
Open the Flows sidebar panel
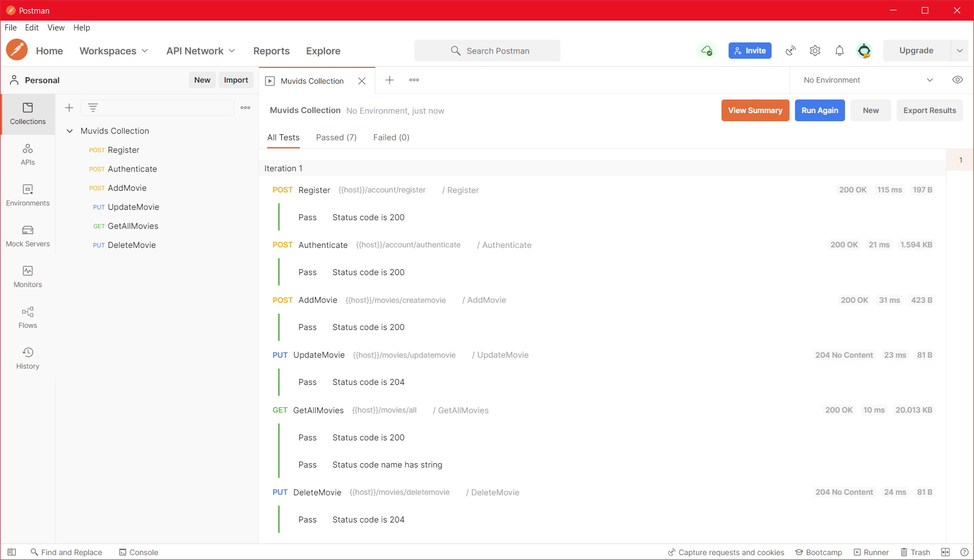click(28, 318)
